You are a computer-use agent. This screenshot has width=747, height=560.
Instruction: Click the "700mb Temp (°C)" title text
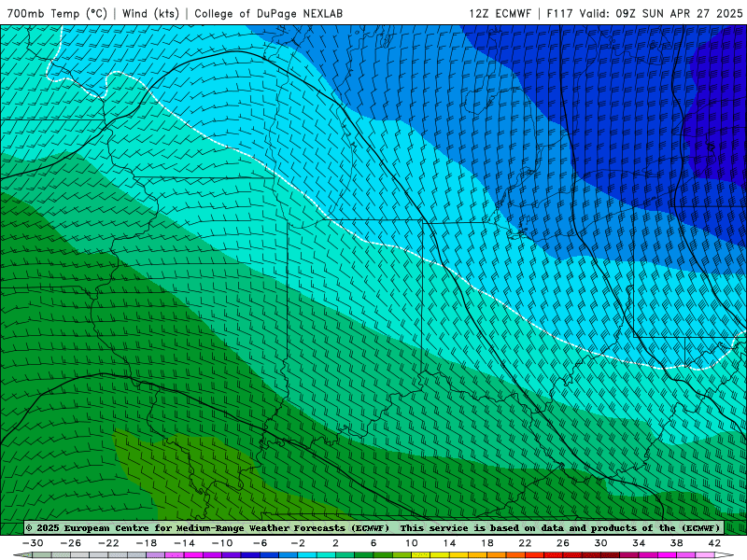(x=57, y=13)
